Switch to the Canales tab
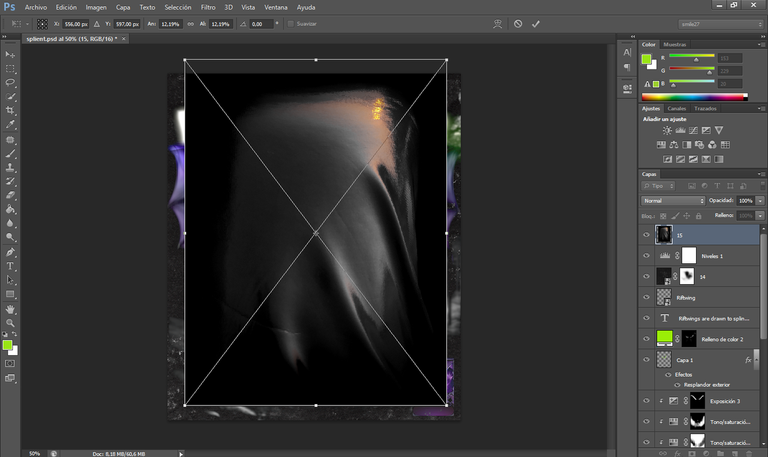768x457 pixels. coord(677,109)
